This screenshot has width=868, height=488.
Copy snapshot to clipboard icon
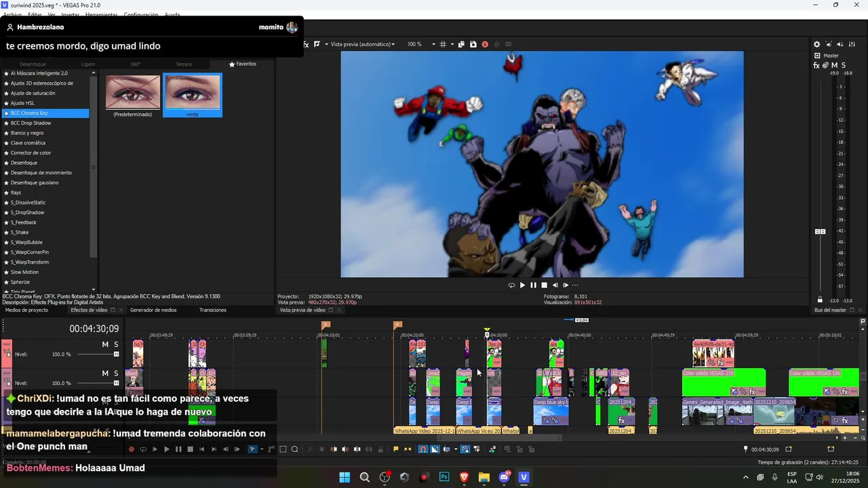(461, 44)
